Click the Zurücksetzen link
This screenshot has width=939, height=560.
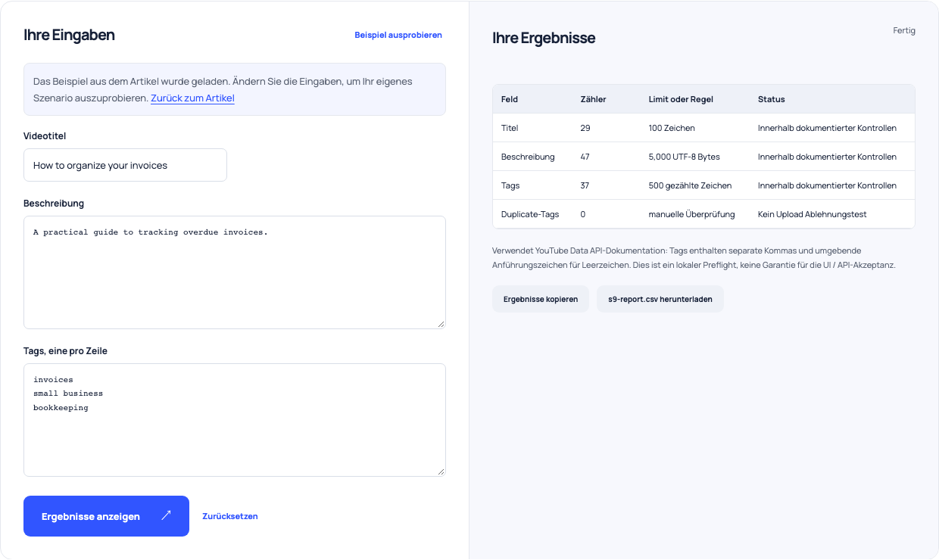(230, 516)
